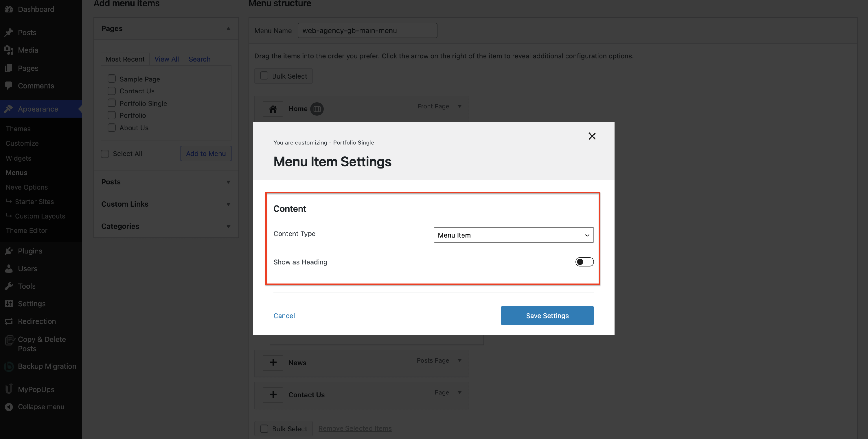Click the Menu Name input field
Image resolution: width=868 pixels, height=439 pixels.
[x=367, y=31]
